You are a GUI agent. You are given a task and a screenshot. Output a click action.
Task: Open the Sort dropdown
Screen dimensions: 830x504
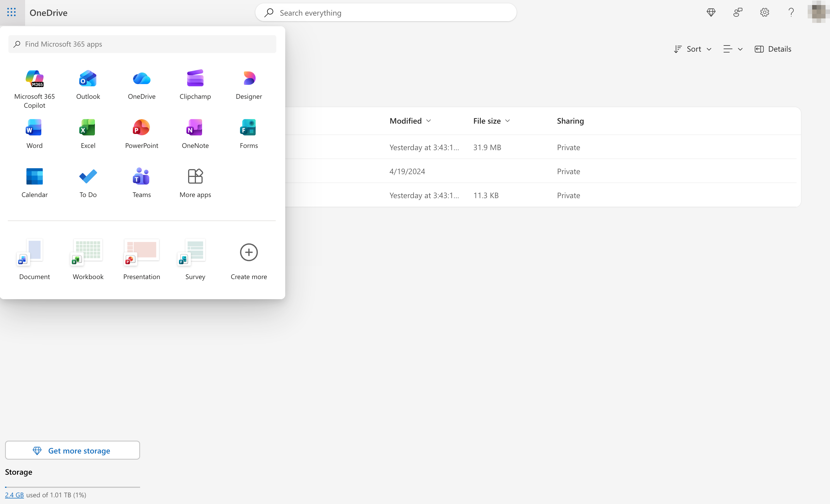point(693,49)
